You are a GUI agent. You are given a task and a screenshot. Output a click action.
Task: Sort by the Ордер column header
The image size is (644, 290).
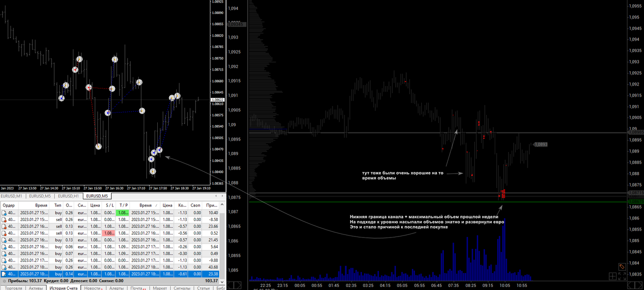(x=8, y=205)
